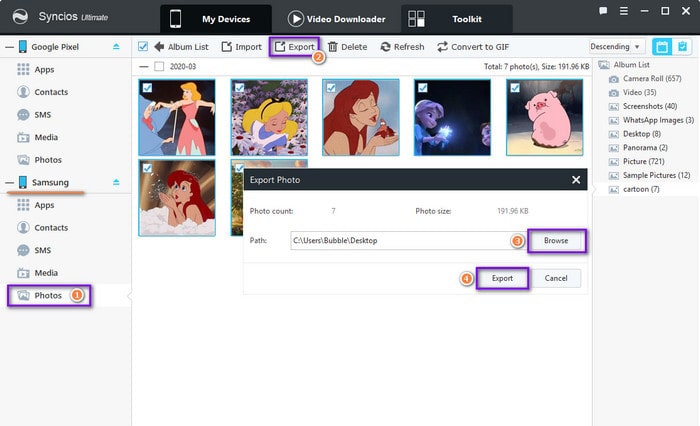
Task: Toggle the 2020-03 group checkbox
Action: coord(159,67)
